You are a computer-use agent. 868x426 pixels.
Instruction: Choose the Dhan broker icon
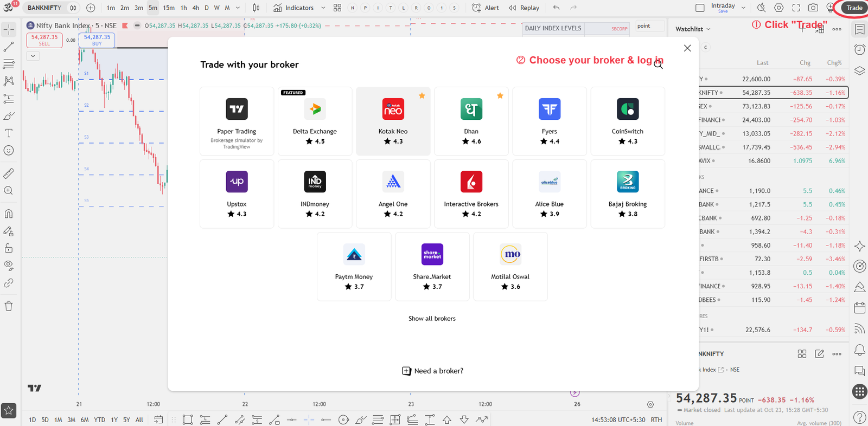click(471, 109)
